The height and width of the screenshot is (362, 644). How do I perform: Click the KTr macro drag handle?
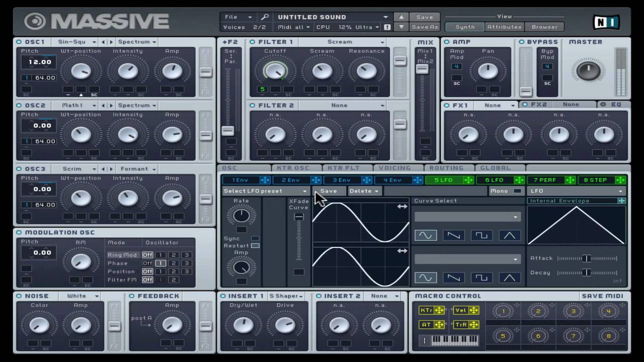pyautogui.click(x=439, y=311)
